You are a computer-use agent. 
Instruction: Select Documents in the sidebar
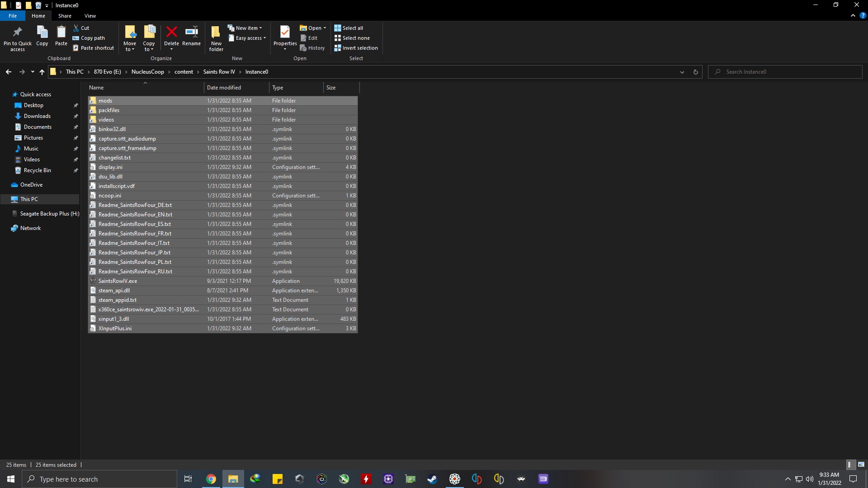38,127
